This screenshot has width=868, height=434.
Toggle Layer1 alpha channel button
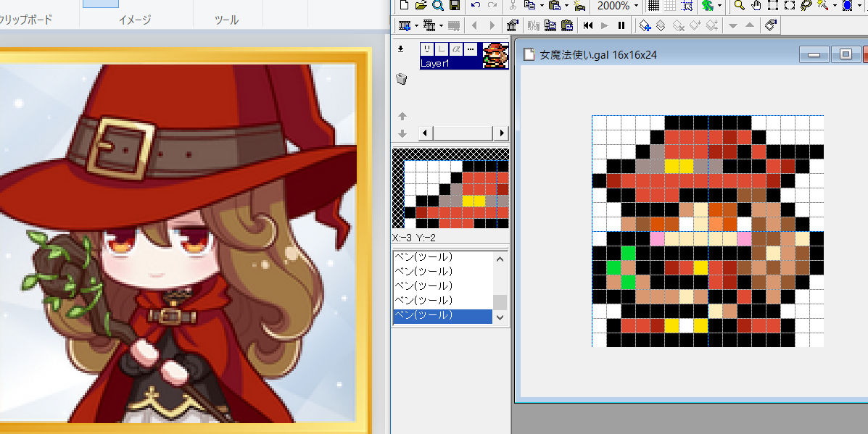(x=455, y=49)
